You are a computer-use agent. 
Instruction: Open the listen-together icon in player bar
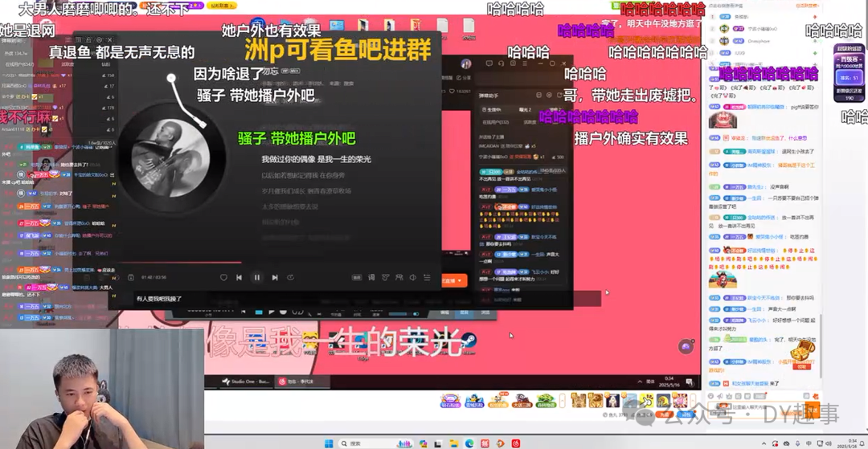point(399,278)
